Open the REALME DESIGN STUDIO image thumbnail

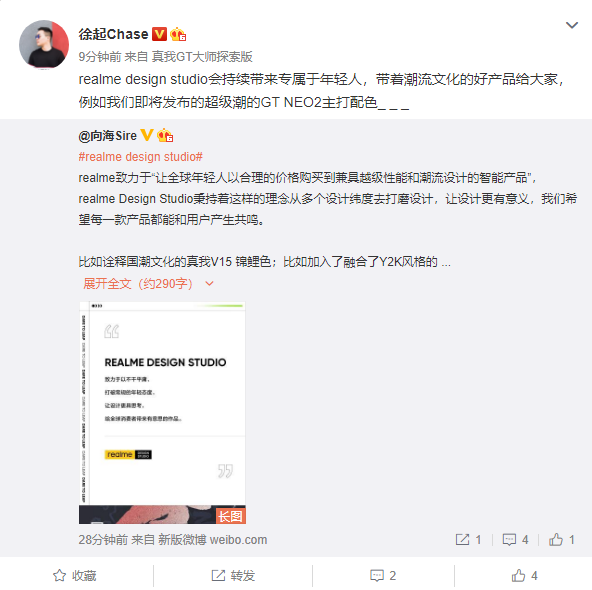tap(162, 412)
